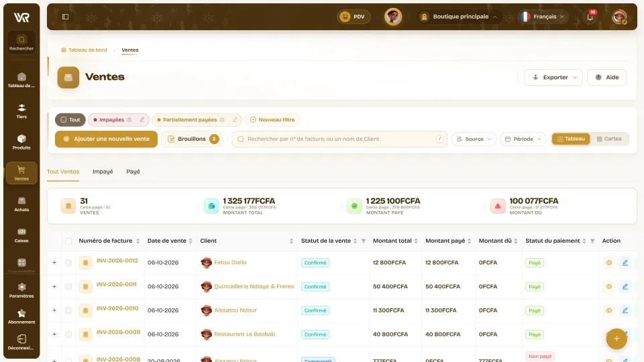The height and width of the screenshot is (362, 644).
Task: Switch to the Impayé tab
Action: click(x=103, y=172)
